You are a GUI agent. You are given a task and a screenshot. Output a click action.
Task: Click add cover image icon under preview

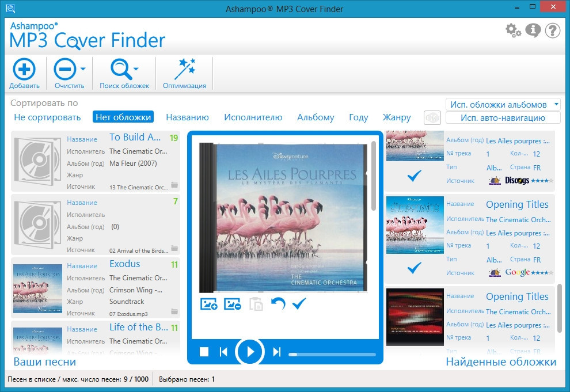coord(208,304)
